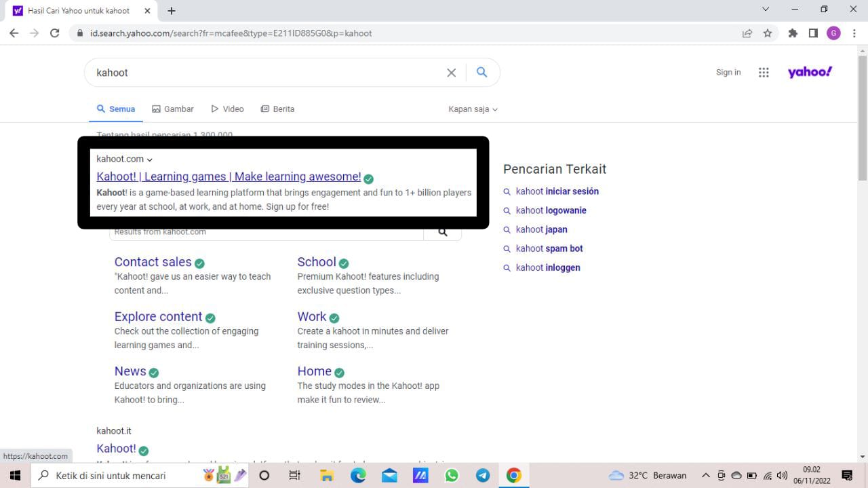Open the Windows Start menu
This screenshot has width=868, height=488.
click(x=15, y=475)
